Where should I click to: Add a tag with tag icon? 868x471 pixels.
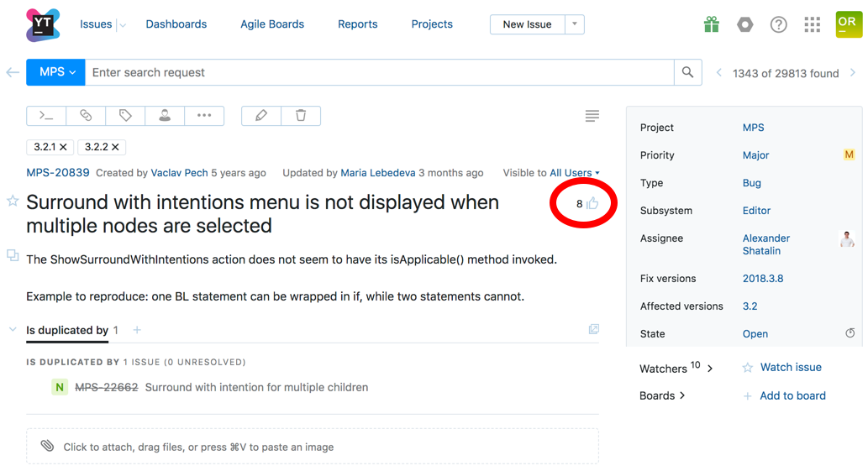point(125,116)
